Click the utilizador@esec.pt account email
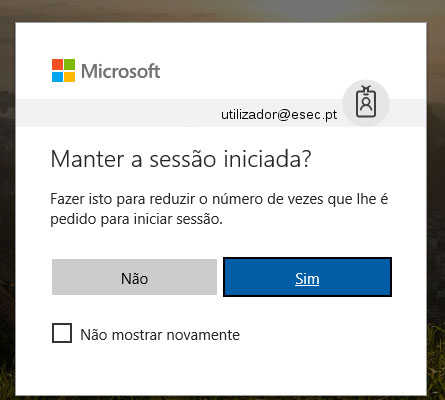Image resolution: width=445 pixels, height=400 pixels. 279,115
